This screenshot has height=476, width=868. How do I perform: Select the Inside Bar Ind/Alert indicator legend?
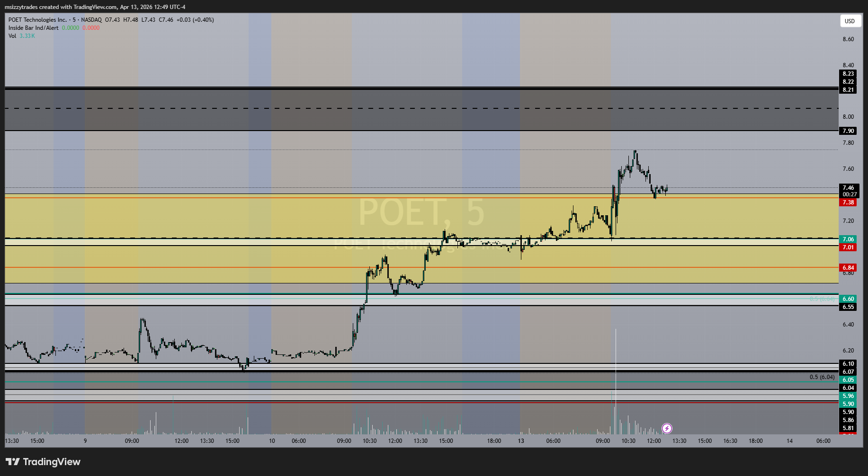point(34,28)
